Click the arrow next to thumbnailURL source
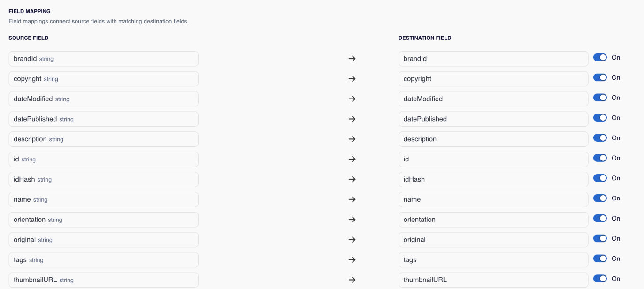 pyautogui.click(x=352, y=280)
